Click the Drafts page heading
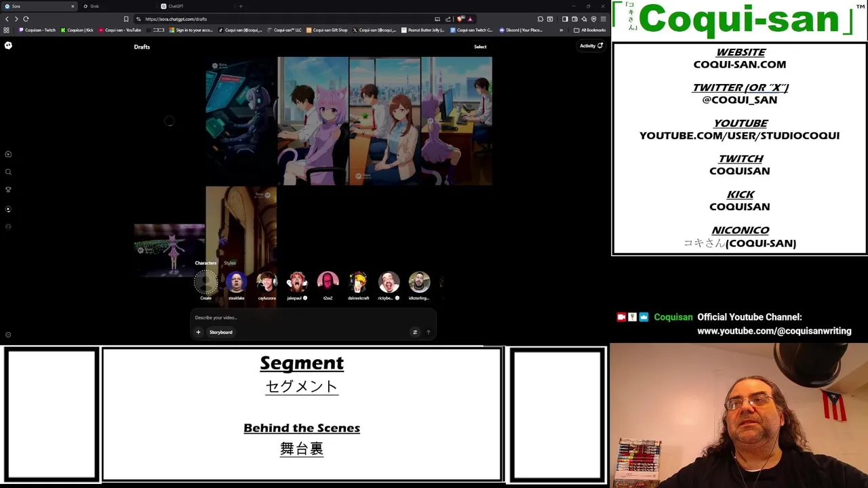 coord(142,47)
